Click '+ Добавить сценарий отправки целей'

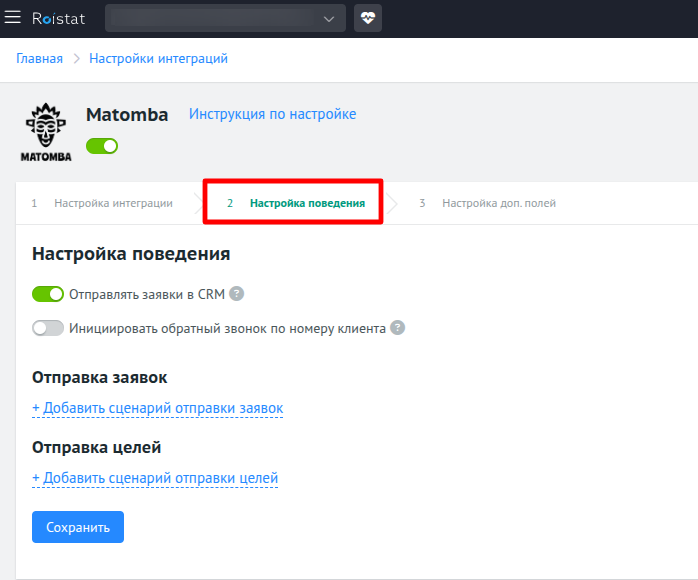pos(155,478)
